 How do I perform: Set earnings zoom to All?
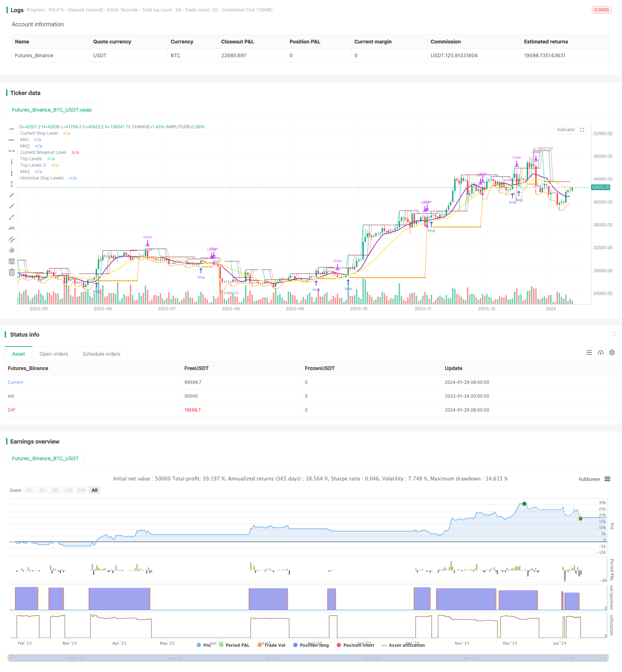point(95,490)
